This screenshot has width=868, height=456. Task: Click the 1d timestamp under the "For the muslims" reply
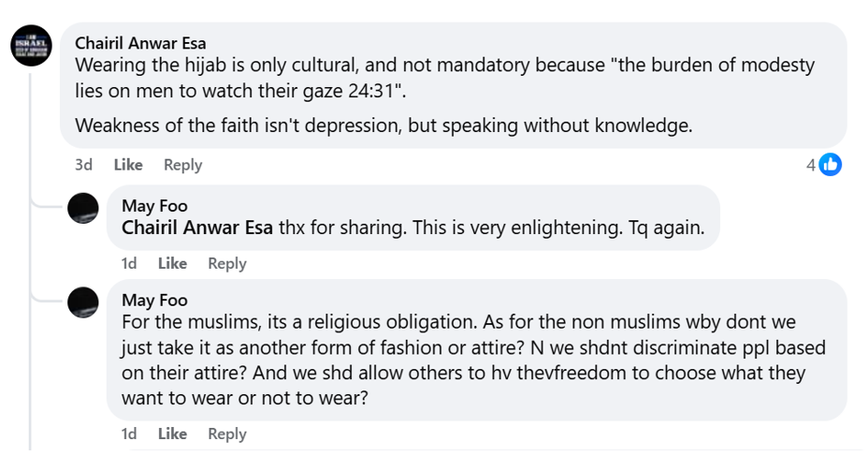click(129, 434)
